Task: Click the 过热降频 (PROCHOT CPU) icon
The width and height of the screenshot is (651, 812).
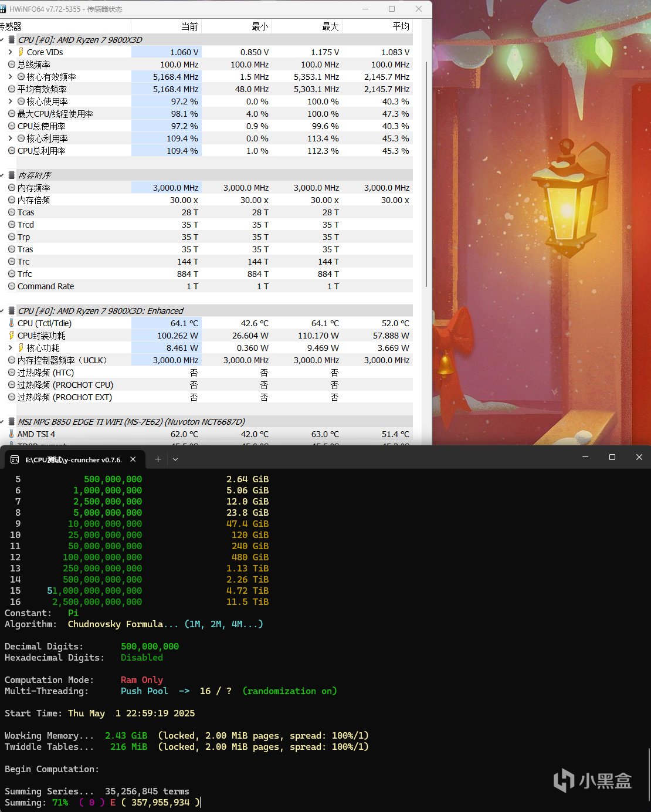Action: (x=12, y=385)
